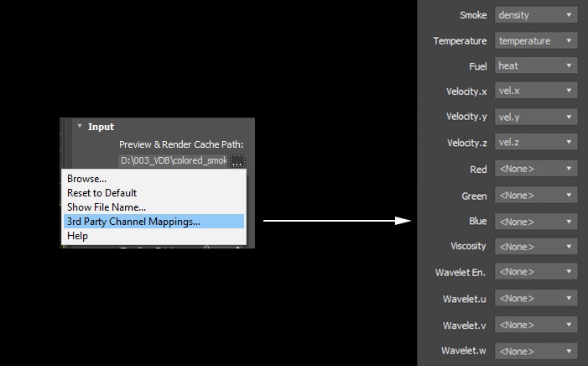Open the Velocity.z dropdown showing vel.z
This screenshot has height=366, width=588.
(x=536, y=142)
